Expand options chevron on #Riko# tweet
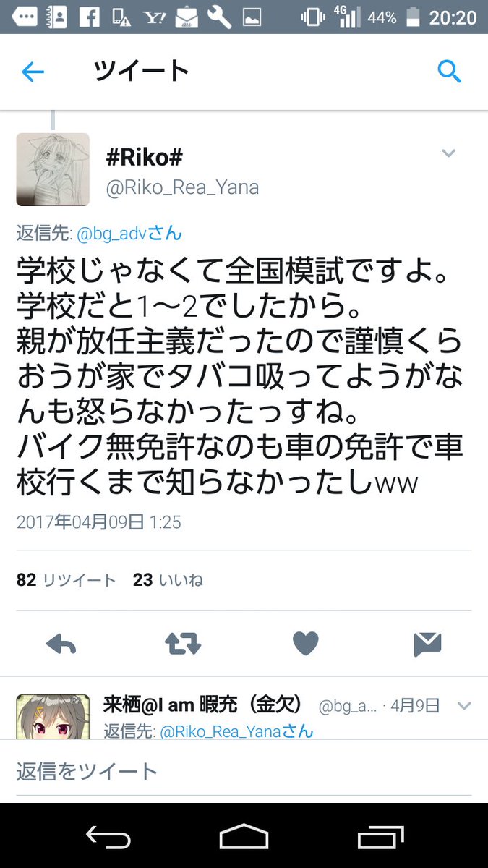This screenshot has width=488, height=868. [449, 153]
